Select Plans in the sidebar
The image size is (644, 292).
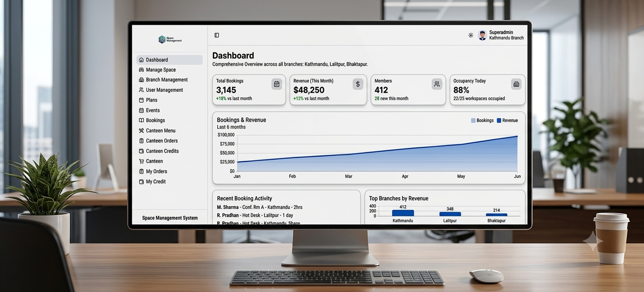[x=152, y=100]
